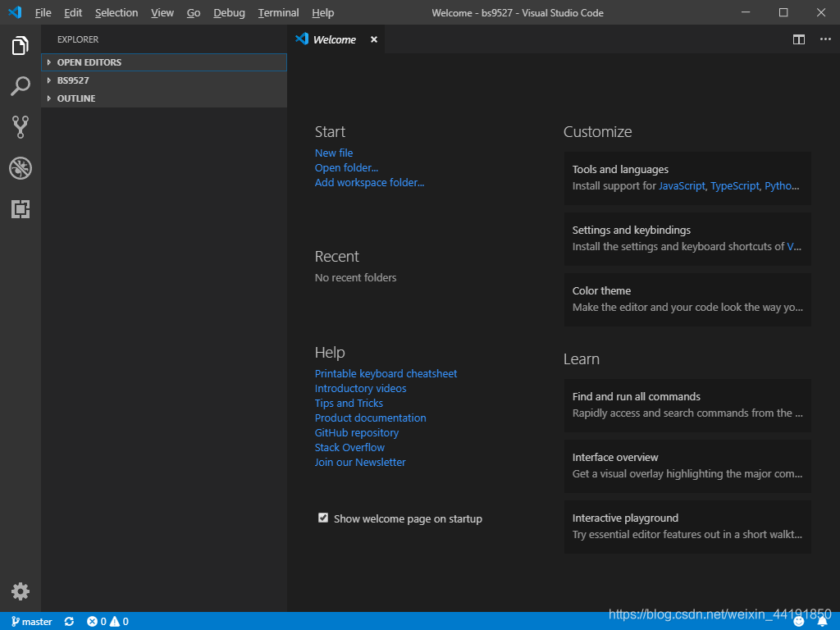This screenshot has width=840, height=630.
Task: Open the Interface overview card
Action: click(x=687, y=466)
